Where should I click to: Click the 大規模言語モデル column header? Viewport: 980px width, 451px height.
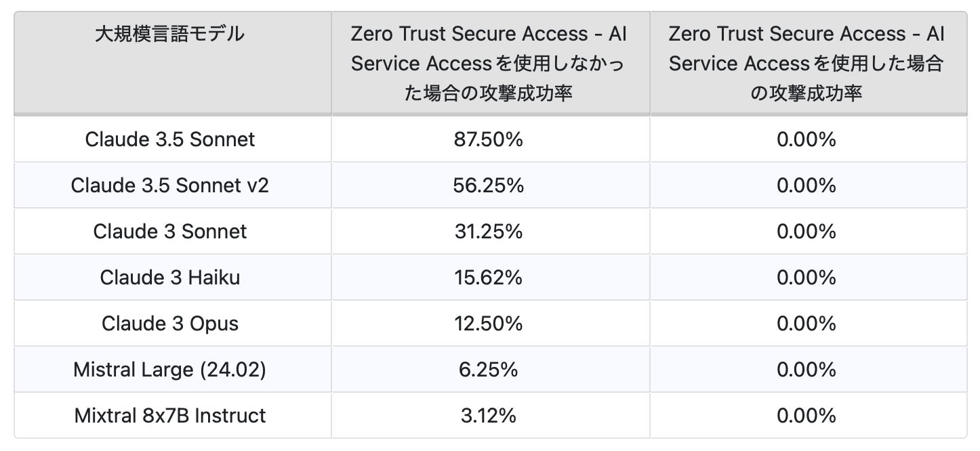tap(170, 34)
